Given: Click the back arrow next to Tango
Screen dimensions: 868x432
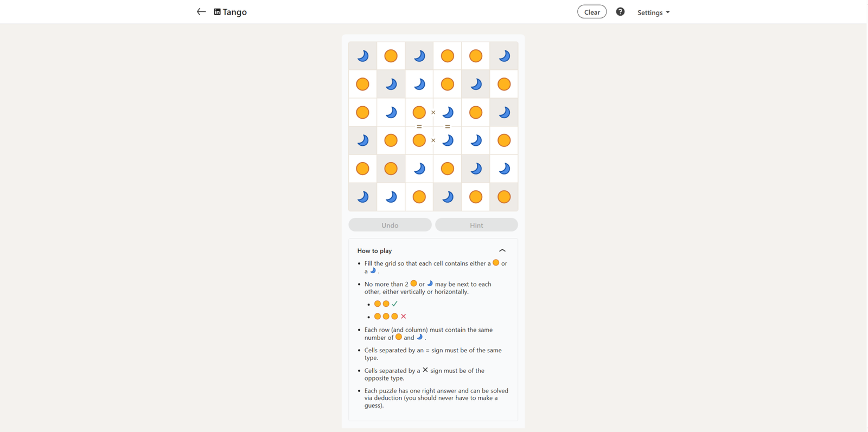Looking at the screenshot, I should (x=201, y=12).
